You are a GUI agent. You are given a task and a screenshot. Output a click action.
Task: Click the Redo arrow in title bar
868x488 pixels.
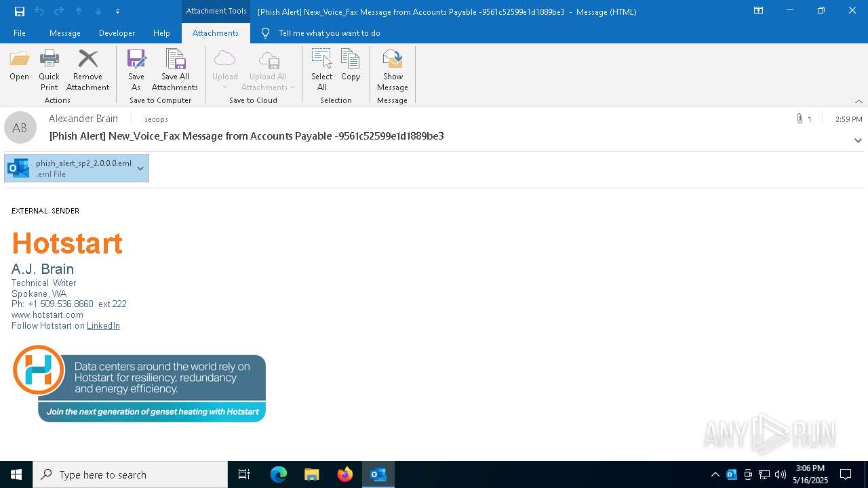pos(59,12)
